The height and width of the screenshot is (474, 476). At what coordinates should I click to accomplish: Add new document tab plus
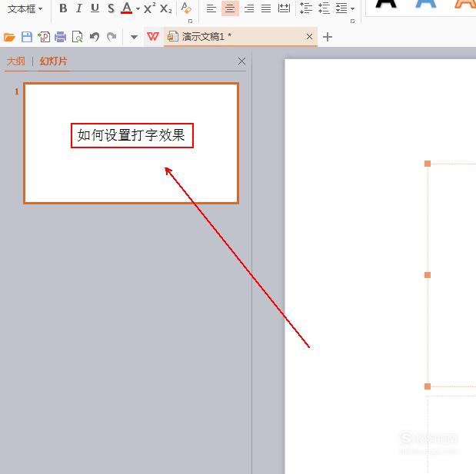pos(328,37)
